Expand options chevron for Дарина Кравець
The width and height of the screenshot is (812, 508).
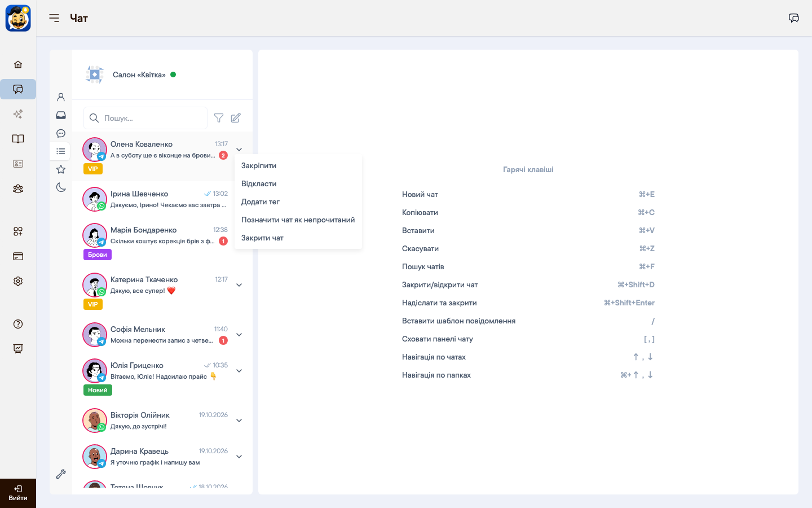(239, 457)
